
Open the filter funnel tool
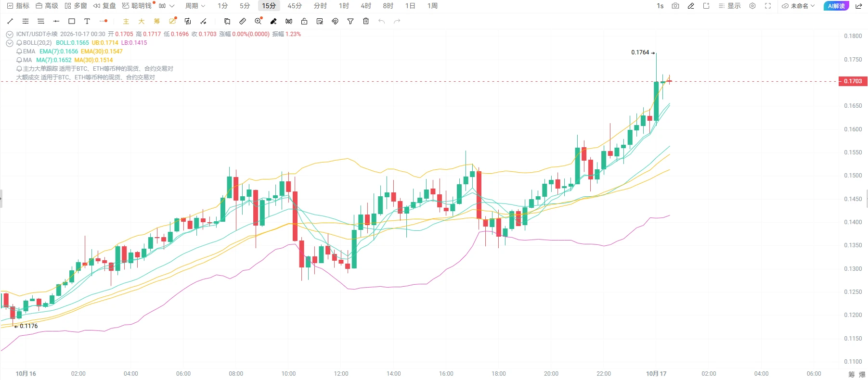[350, 21]
